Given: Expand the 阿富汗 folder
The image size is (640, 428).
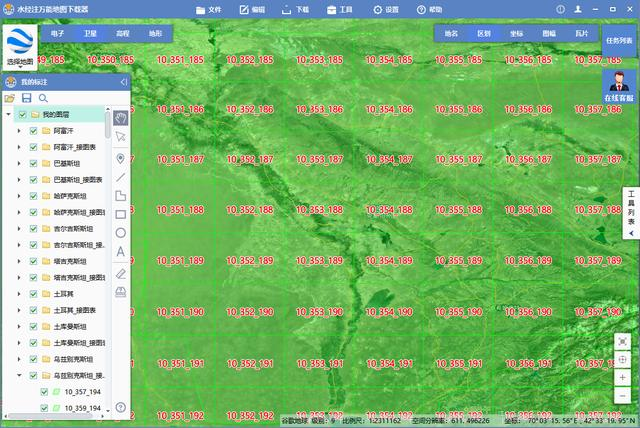Looking at the screenshot, I should 19,131.
